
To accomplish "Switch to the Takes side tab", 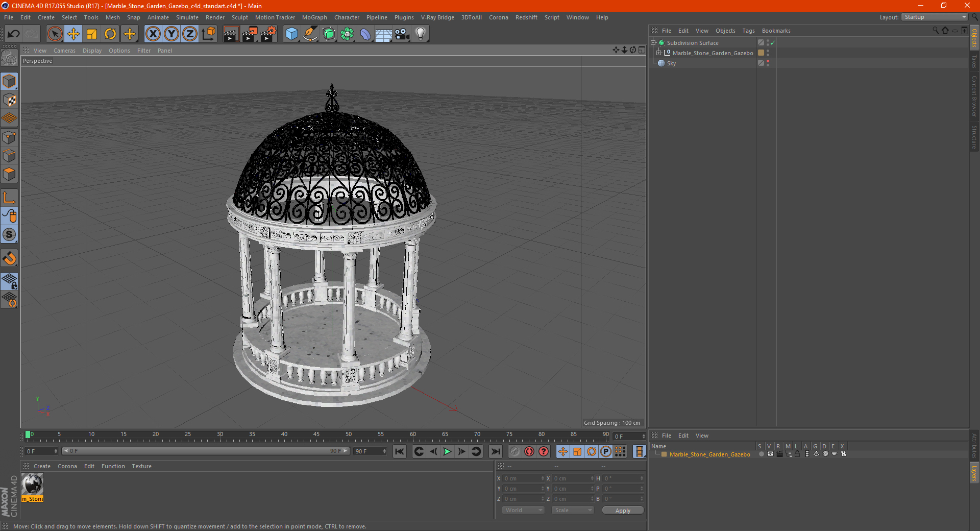I will point(974,62).
